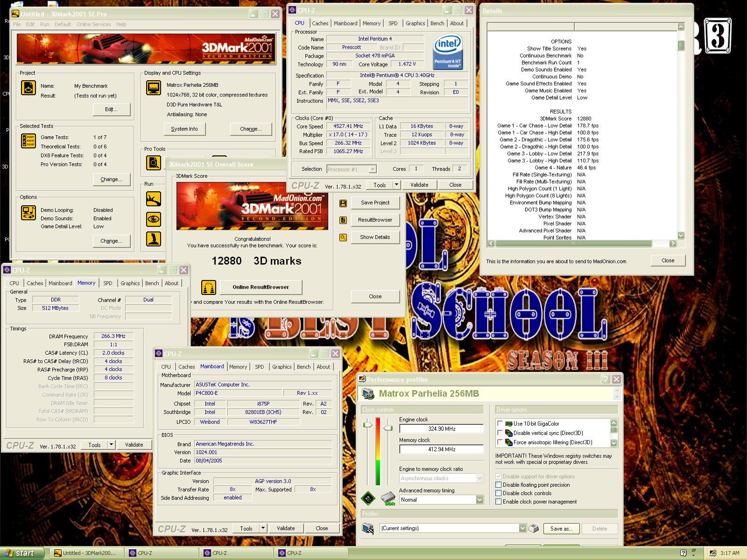
Task: Click the Options looping icon in 3DMark
Action: tap(28, 213)
